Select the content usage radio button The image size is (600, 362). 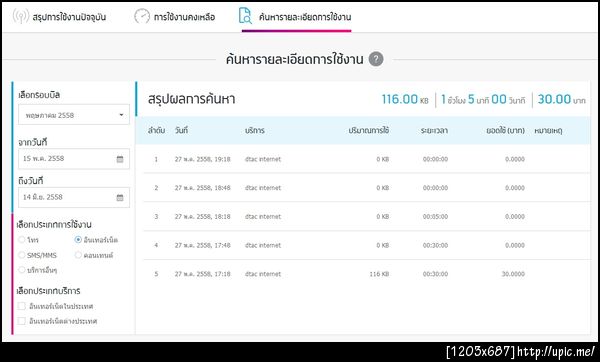point(78,255)
